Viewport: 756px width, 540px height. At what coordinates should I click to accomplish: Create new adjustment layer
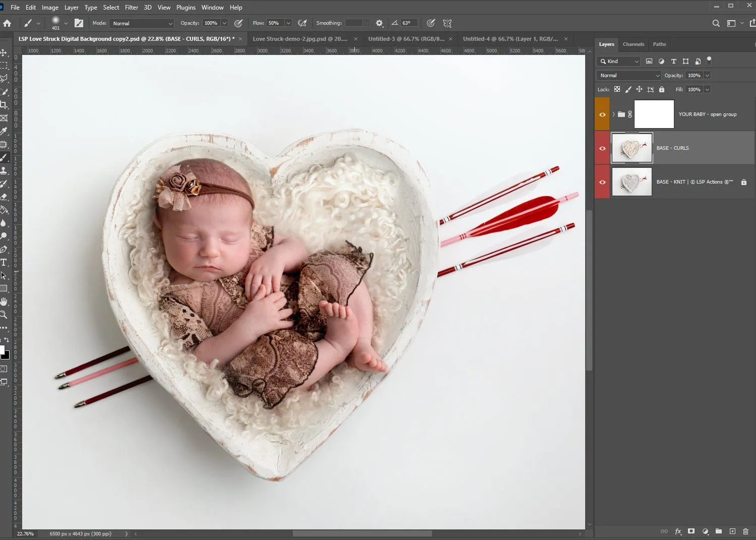click(705, 531)
